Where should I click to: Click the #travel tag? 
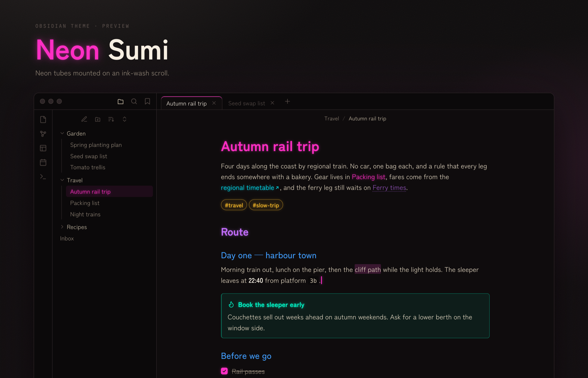pyautogui.click(x=234, y=205)
